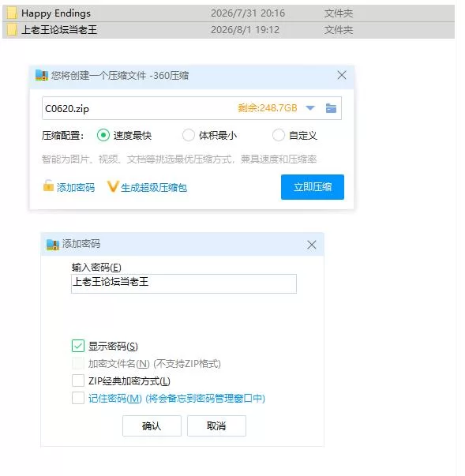Select the 体积最小 compression option
Screen dimensions: 465x476
189,135
